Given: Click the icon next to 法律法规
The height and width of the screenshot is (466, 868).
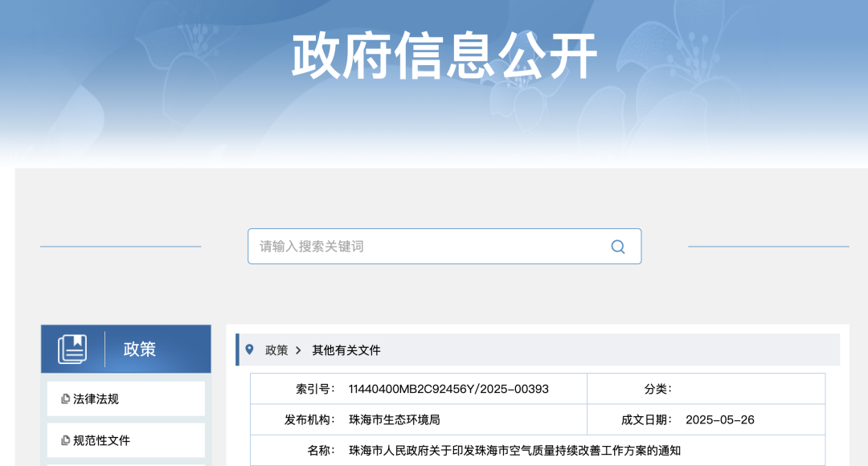Looking at the screenshot, I should pos(65,399).
